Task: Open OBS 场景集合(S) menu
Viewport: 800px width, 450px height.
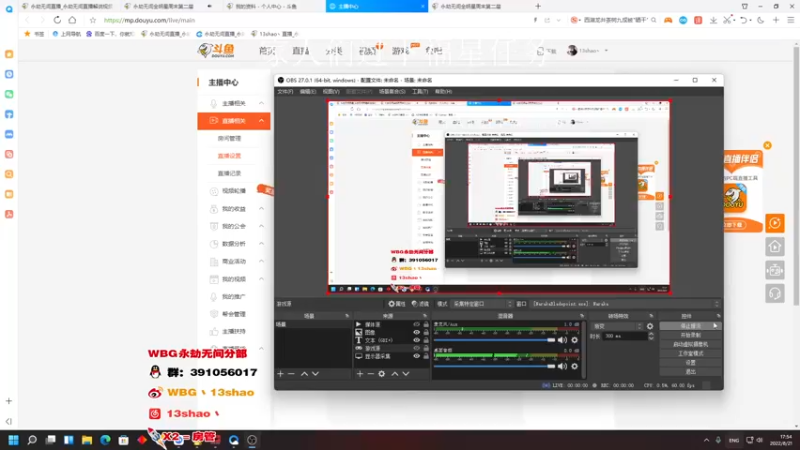Action: [392, 92]
